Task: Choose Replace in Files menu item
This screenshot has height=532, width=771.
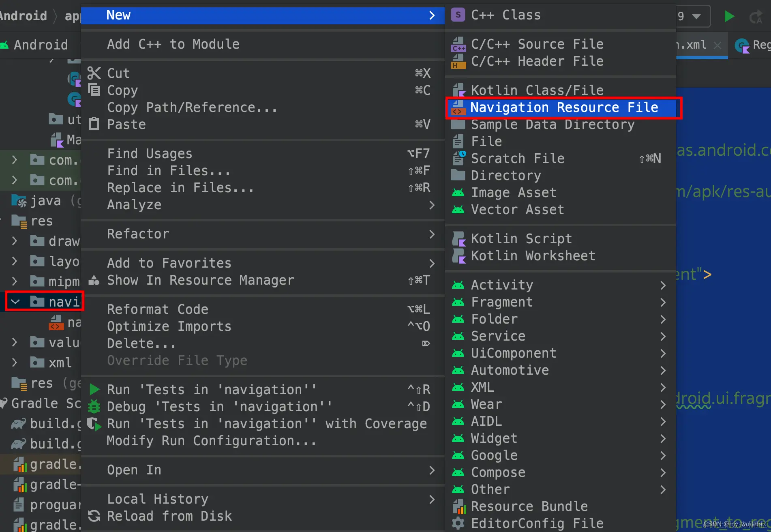Action: (x=263, y=188)
